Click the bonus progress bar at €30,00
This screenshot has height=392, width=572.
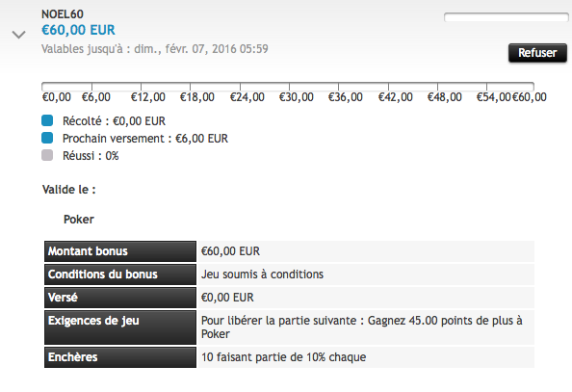click(x=289, y=87)
